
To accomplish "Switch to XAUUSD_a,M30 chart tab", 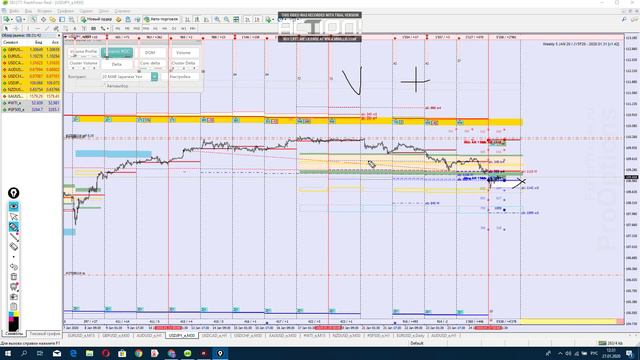I will click(282, 335).
